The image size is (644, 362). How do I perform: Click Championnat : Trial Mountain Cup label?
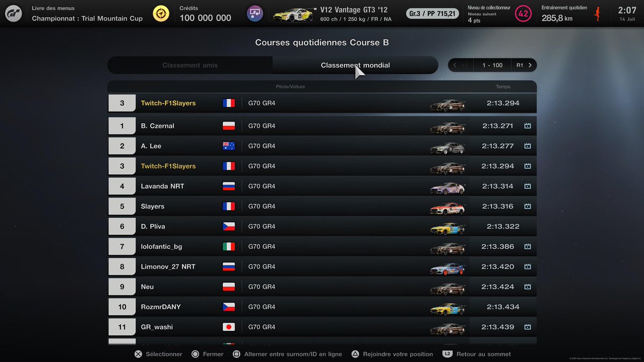pyautogui.click(x=87, y=18)
